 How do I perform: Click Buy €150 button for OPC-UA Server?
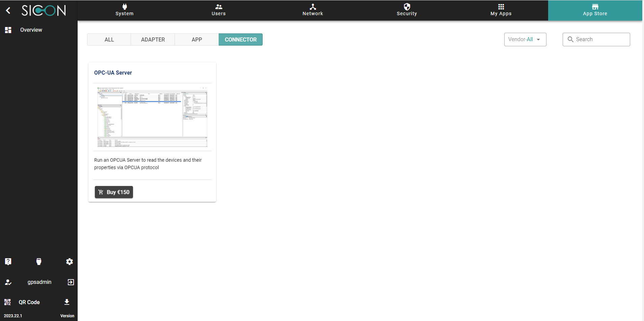(114, 192)
